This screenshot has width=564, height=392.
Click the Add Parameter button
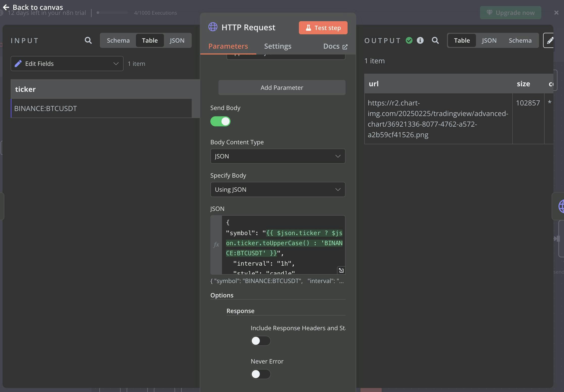pos(282,88)
